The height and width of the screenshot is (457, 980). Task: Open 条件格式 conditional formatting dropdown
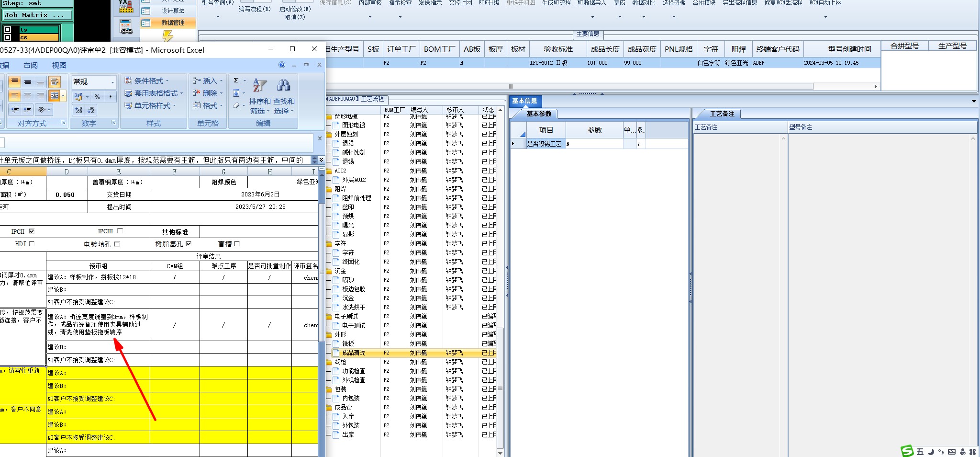click(147, 80)
